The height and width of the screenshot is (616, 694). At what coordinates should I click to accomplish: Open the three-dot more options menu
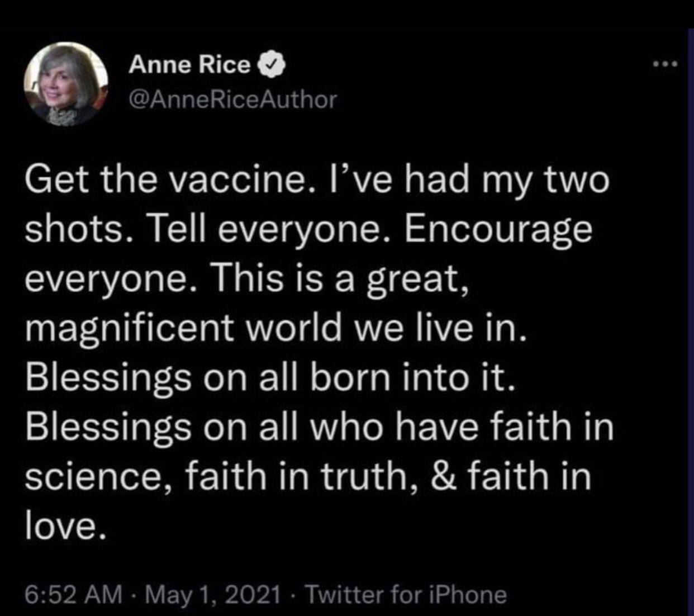[666, 64]
